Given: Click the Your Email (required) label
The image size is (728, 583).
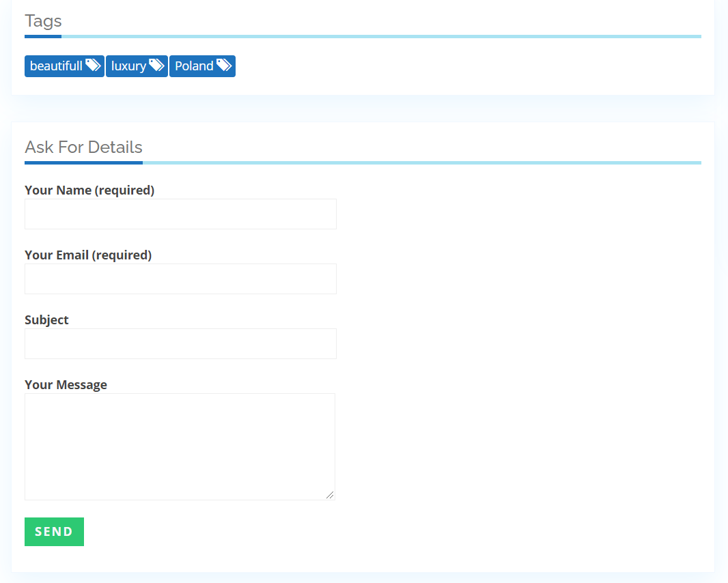Looking at the screenshot, I should 87,255.
